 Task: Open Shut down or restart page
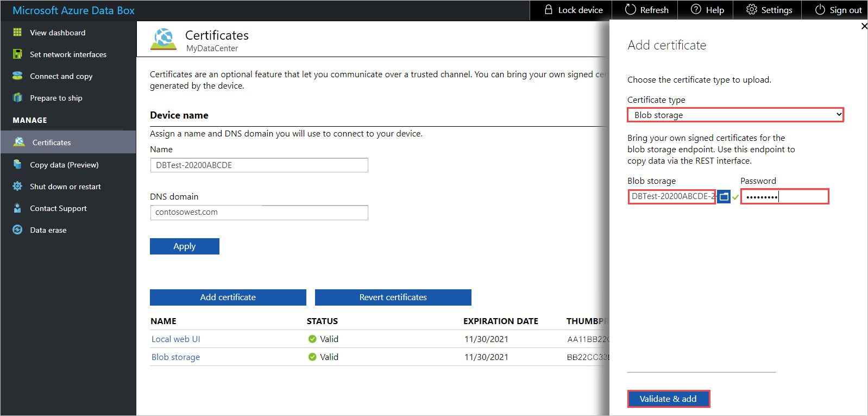pos(65,187)
